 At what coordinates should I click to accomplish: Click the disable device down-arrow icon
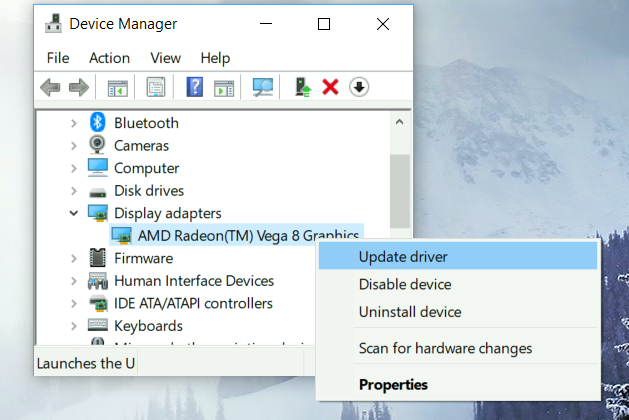[x=359, y=87]
